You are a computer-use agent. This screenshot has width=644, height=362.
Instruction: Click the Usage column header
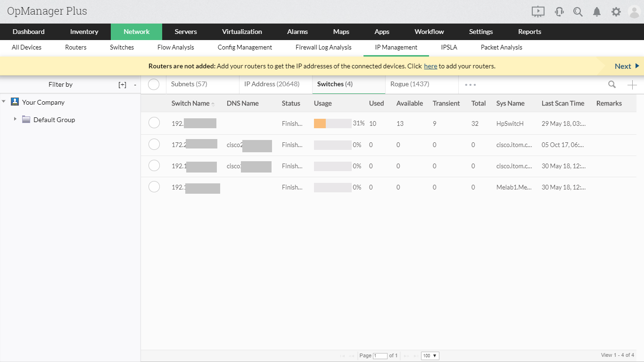click(323, 103)
